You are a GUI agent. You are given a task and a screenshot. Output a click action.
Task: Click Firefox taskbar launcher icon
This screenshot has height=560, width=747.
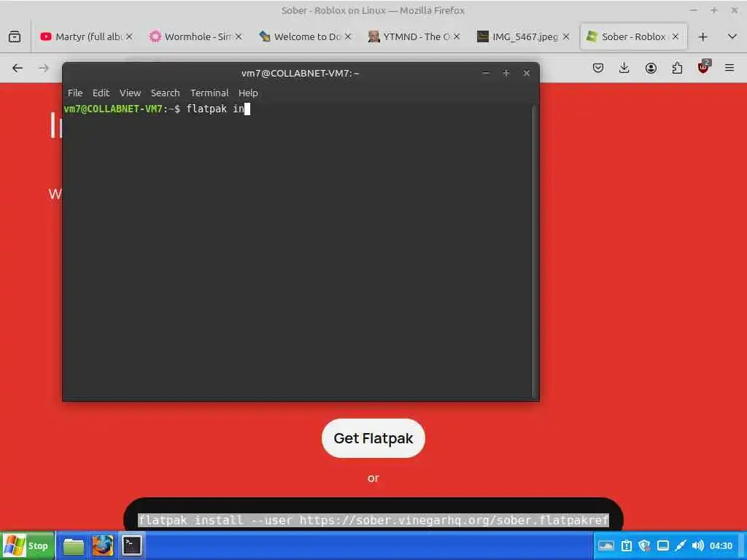point(102,545)
